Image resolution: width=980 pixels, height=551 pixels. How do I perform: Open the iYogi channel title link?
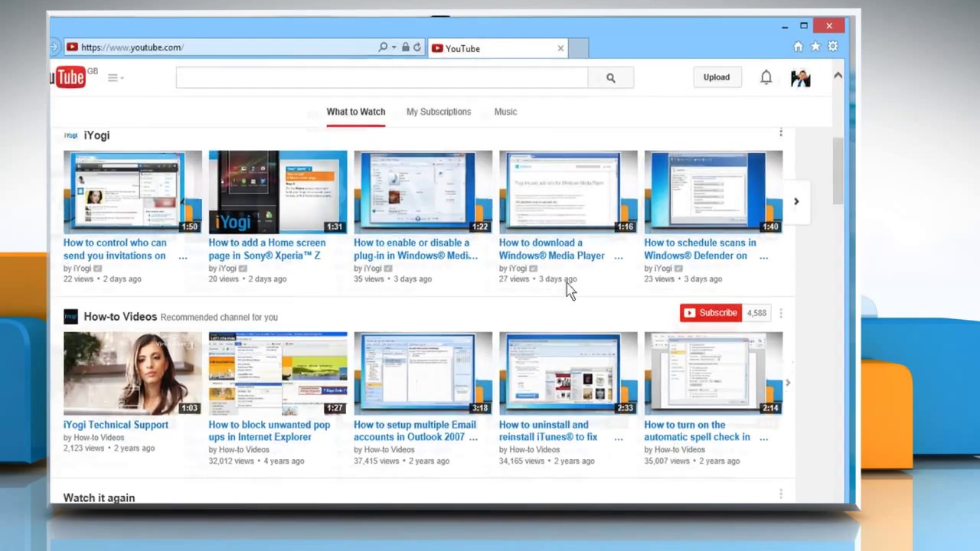pyautogui.click(x=96, y=135)
